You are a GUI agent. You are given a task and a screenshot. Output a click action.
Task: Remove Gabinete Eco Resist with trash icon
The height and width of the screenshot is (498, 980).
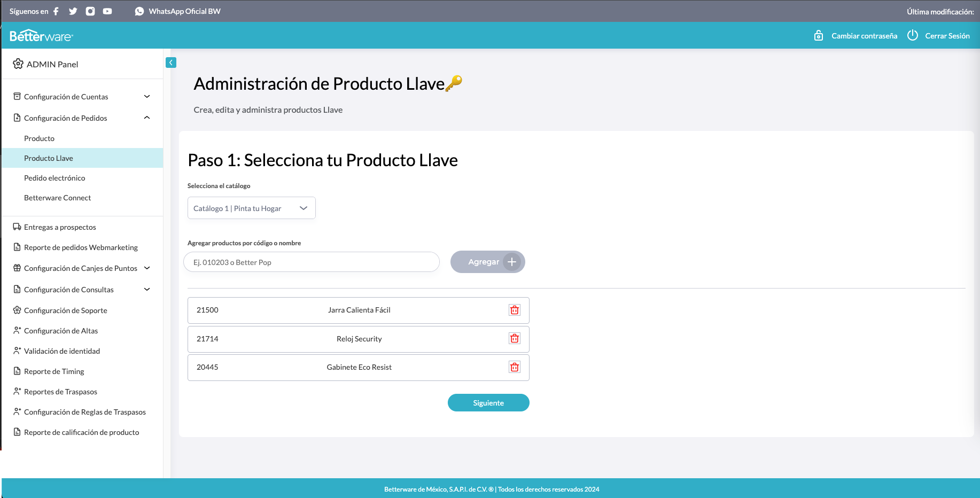tap(515, 367)
